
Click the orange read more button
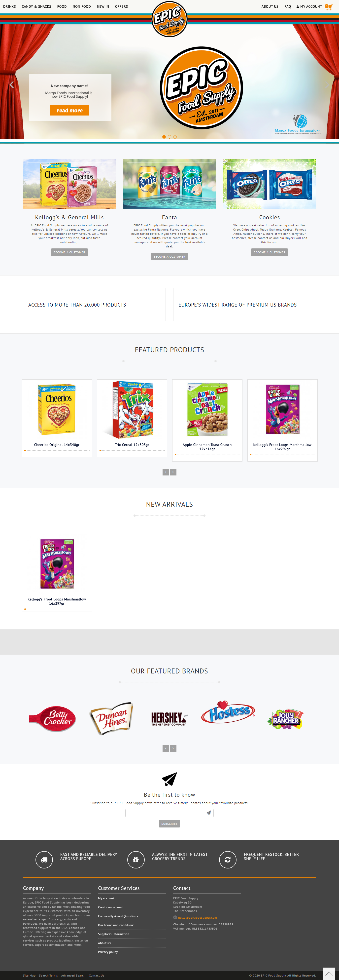(x=69, y=110)
